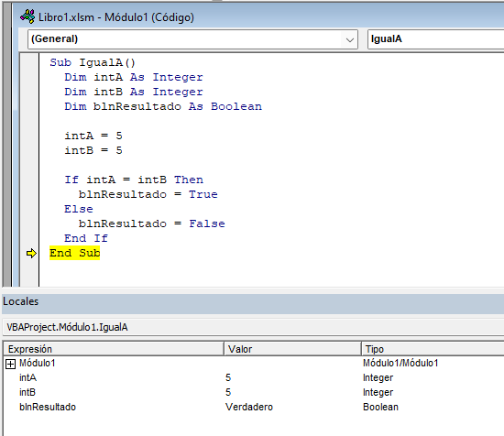The image size is (504, 436).
Task: Click the blnResultado = False line
Action: tap(152, 223)
